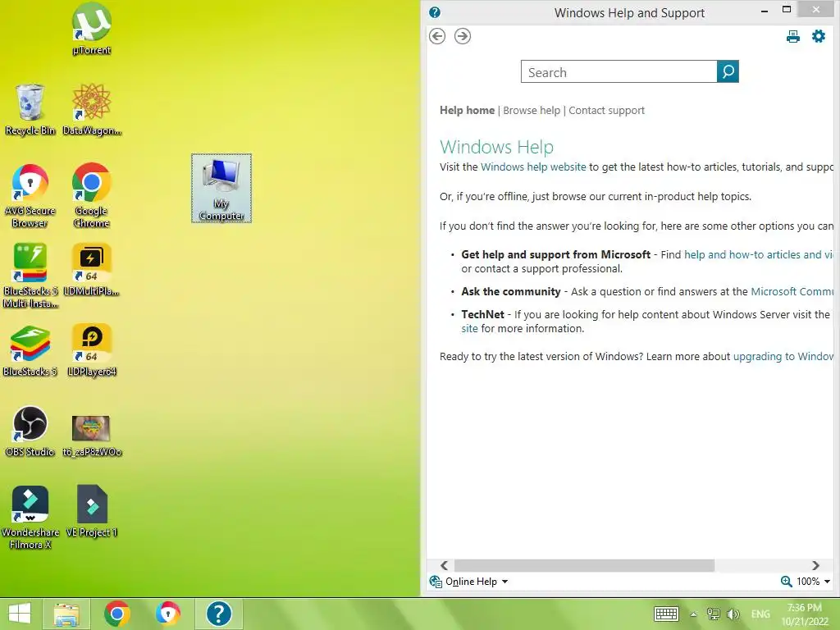The width and height of the screenshot is (840, 630).
Task: Select the t6_zaP8zWOc image file
Action: point(92,436)
